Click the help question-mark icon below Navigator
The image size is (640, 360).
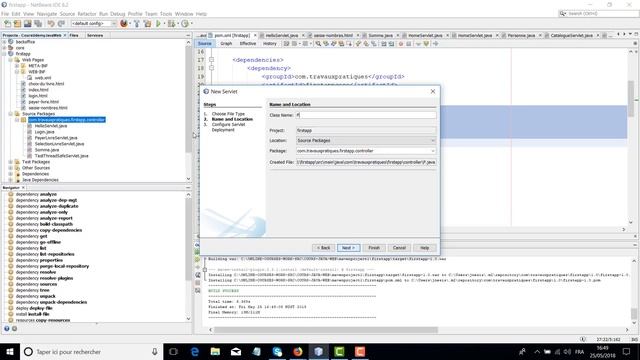click(x=7, y=328)
